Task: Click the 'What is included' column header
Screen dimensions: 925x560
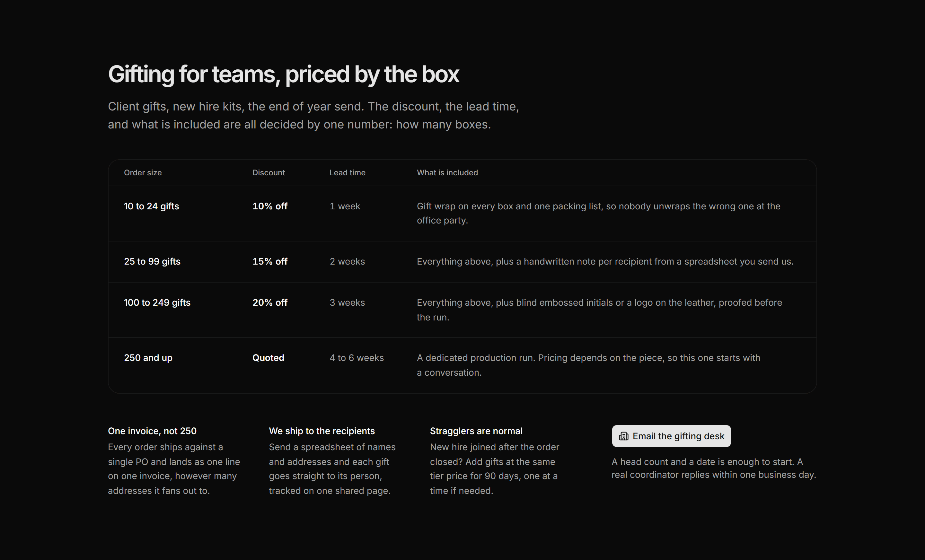Action: [x=447, y=173]
